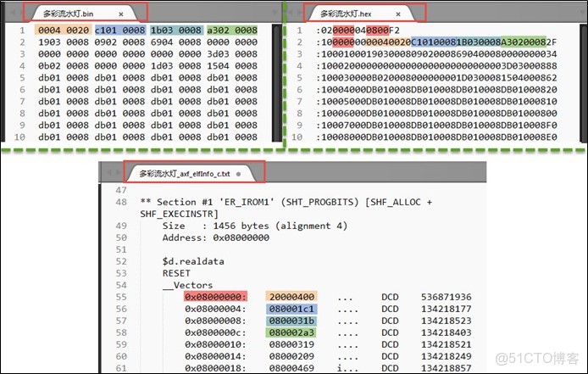Viewport: 588px width, 374px height.
Task: Click highlighted '1b03 0008' in bin file
Action: [176, 30]
